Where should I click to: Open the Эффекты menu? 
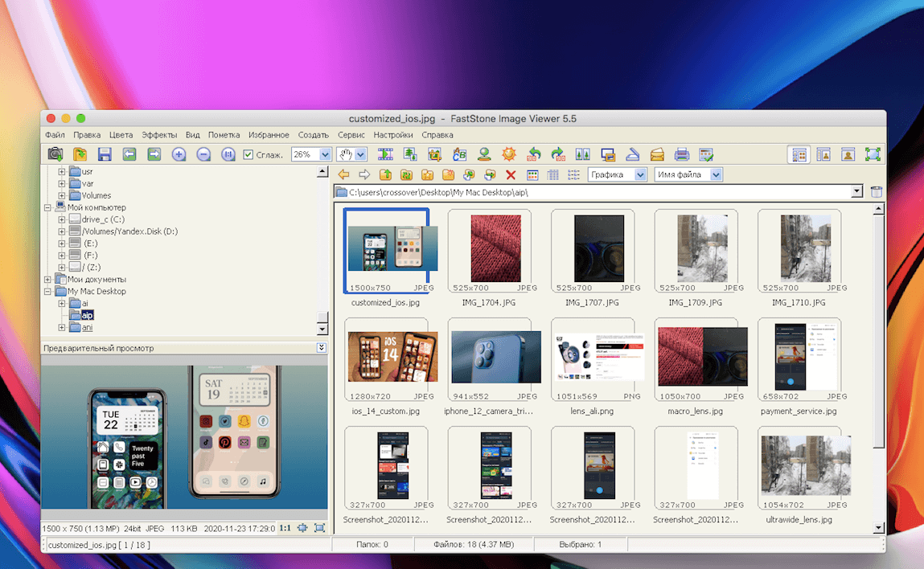(x=159, y=135)
